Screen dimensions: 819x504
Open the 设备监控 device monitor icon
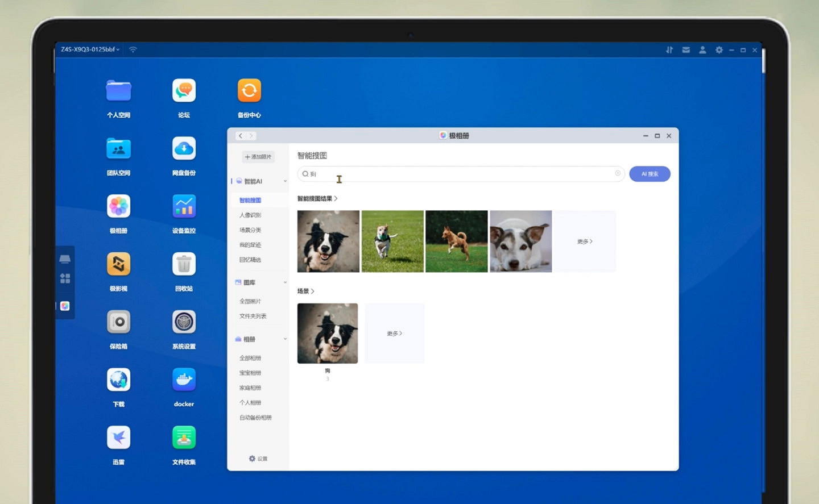184,206
